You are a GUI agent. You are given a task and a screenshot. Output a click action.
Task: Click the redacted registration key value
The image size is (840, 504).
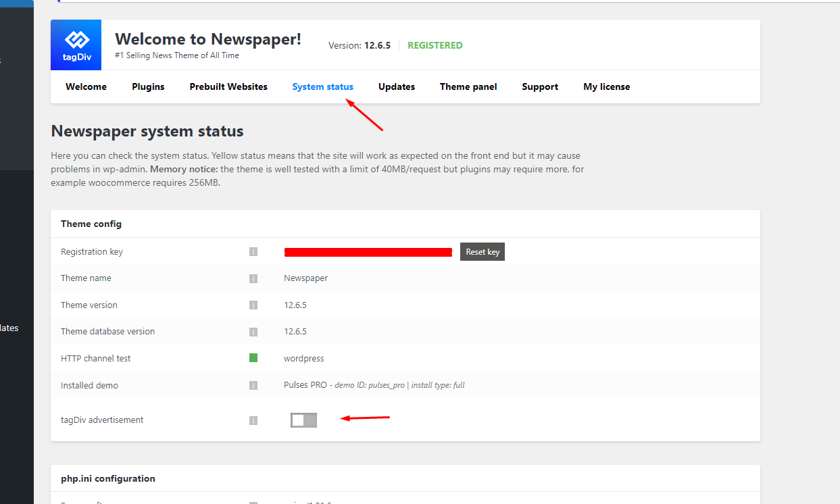[368, 252]
